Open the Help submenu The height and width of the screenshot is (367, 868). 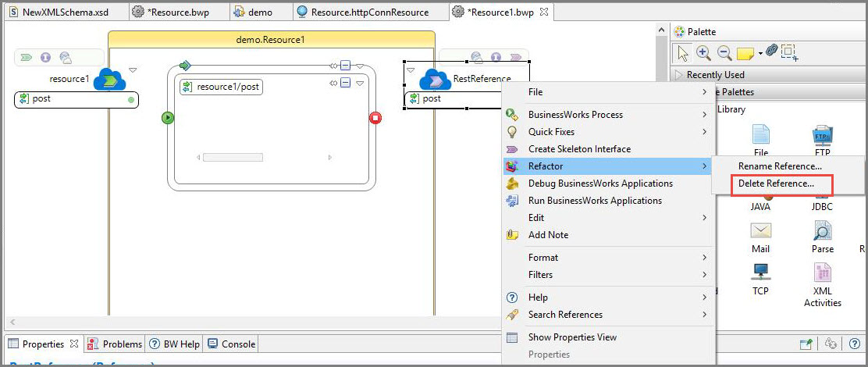click(608, 298)
